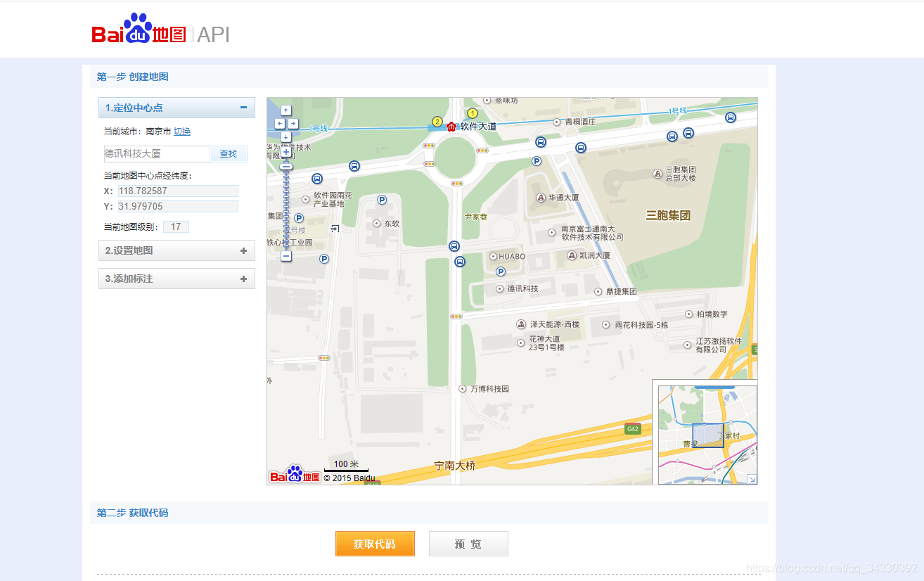Viewport: 924px width, 581px height.
Task: Click the 预览 button
Action: tap(468, 544)
